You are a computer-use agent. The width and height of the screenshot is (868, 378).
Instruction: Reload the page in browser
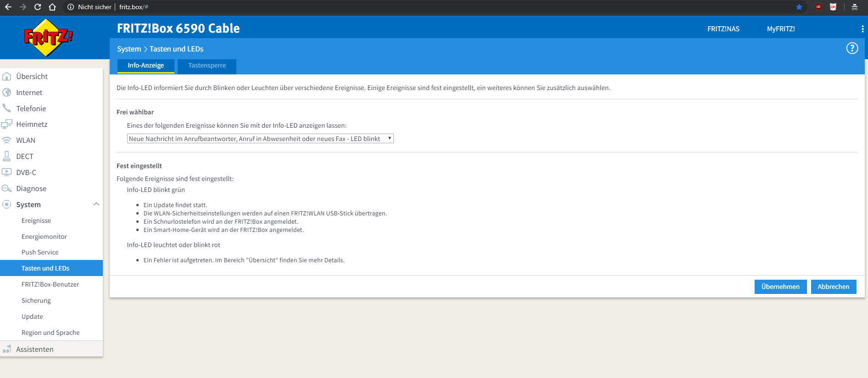(x=38, y=7)
